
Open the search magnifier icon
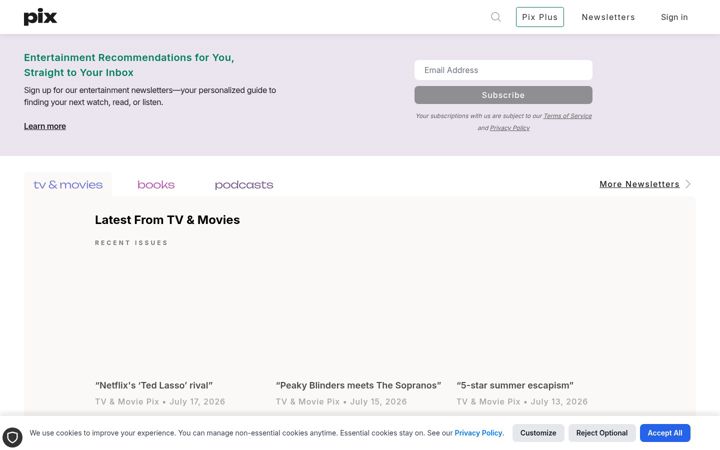[495, 17]
